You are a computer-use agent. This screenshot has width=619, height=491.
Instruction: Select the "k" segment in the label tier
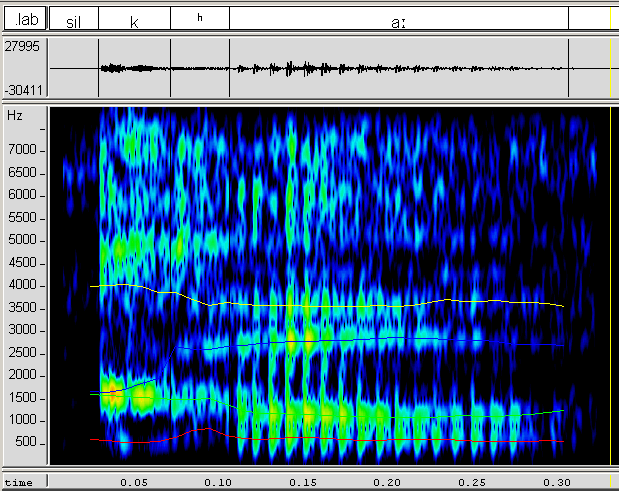[x=134, y=20]
